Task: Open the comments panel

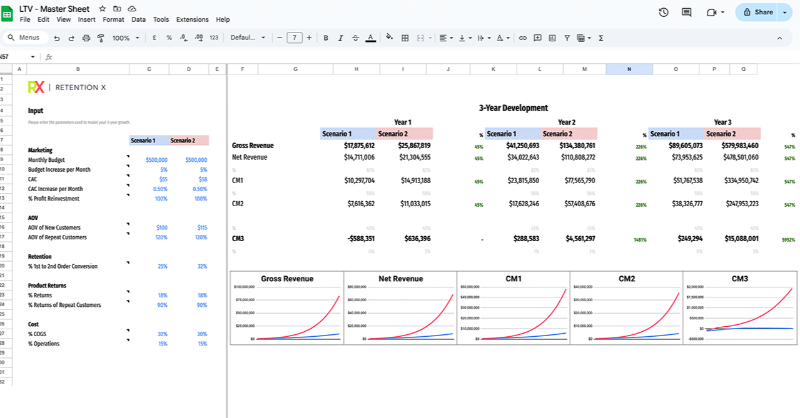Action: (687, 12)
